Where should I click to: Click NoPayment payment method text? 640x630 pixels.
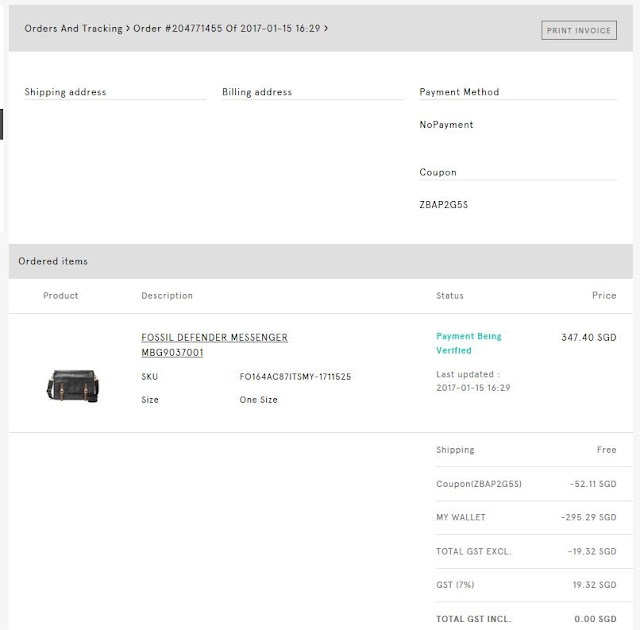[x=446, y=125]
